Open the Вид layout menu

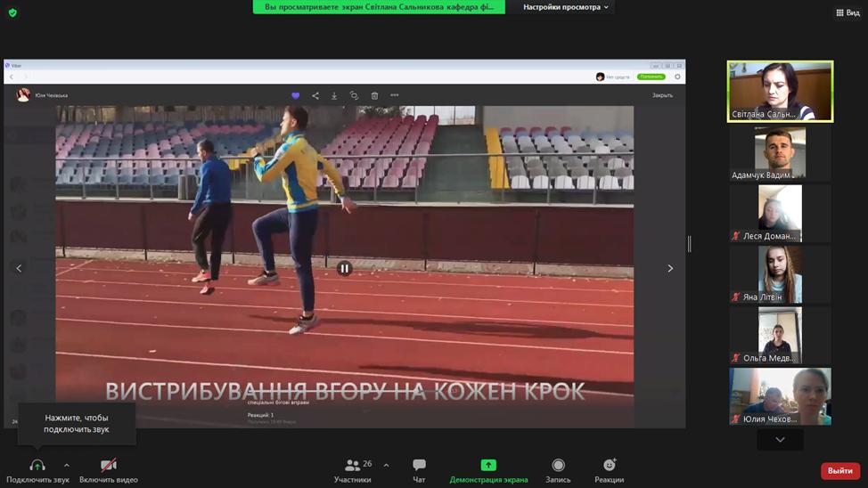pyautogui.click(x=848, y=12)
